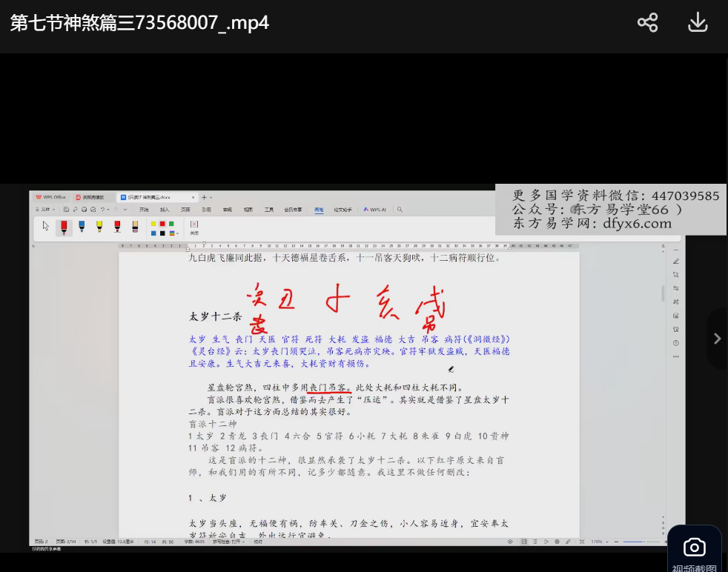Expand the next panel chevron on the right

tap(716, 339)
